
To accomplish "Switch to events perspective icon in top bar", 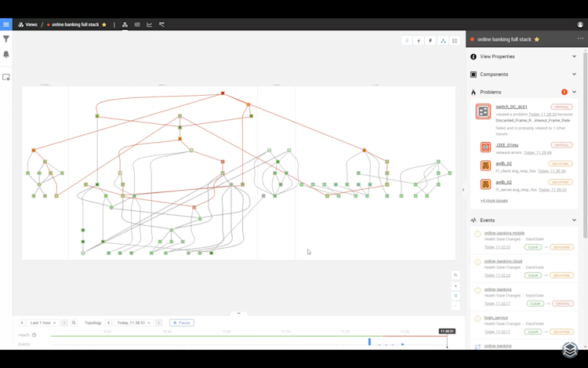I will pos(137,25).
